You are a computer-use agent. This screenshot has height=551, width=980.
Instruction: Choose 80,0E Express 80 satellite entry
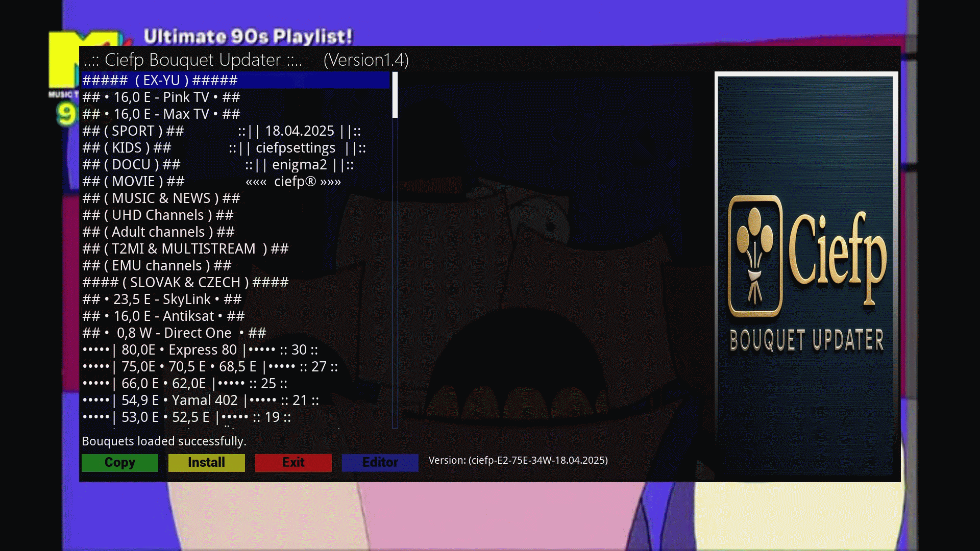[200, 350]
